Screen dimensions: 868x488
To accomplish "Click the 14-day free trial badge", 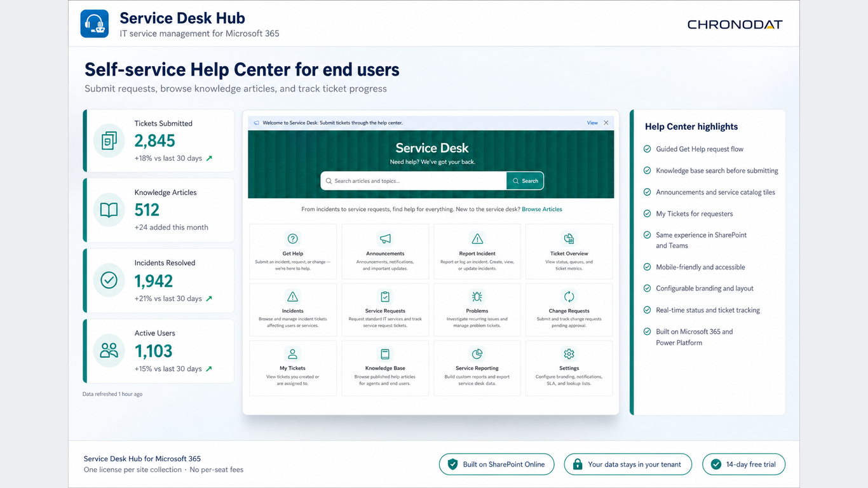I will pos(744,464).
